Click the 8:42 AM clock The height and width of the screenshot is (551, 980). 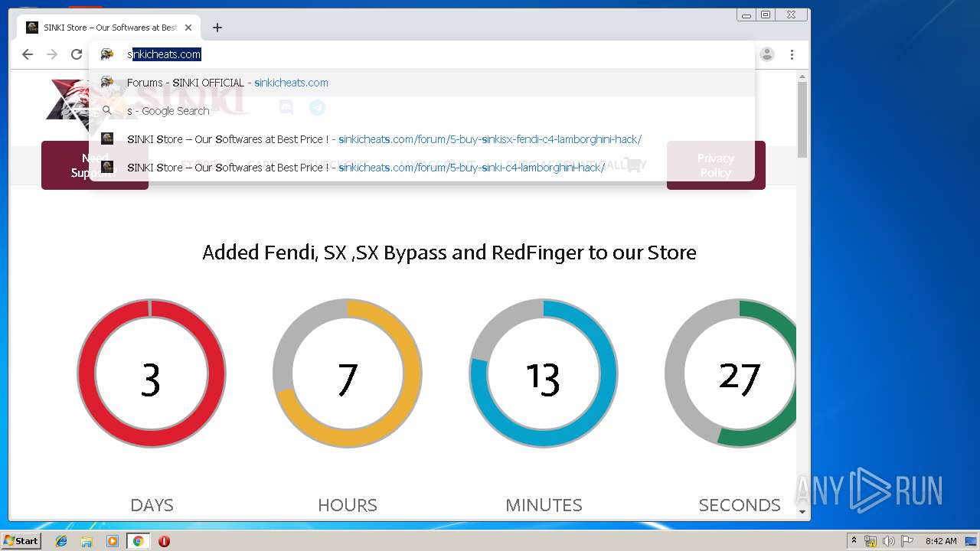click(x=941, y=541)
